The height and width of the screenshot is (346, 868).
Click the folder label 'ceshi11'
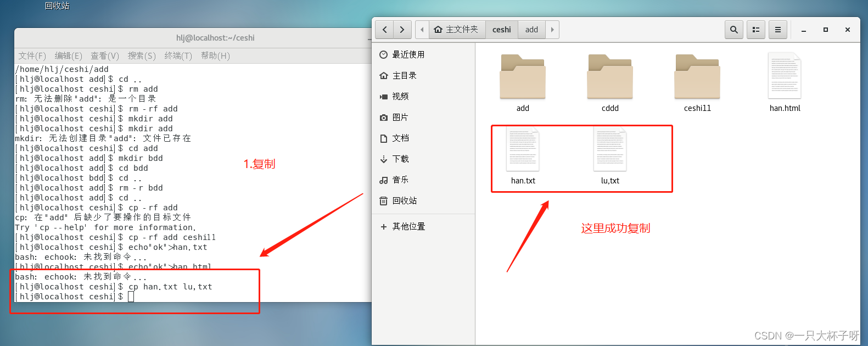pyautogui.click(x=697, y=108)
